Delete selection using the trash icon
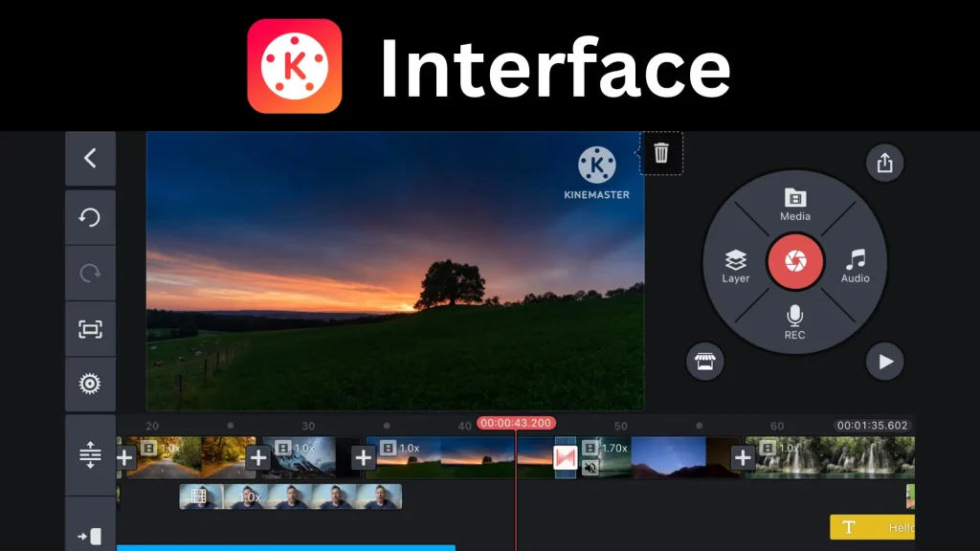Image resolution: width=980 pixels, height=551 pixels. [661, 153]
